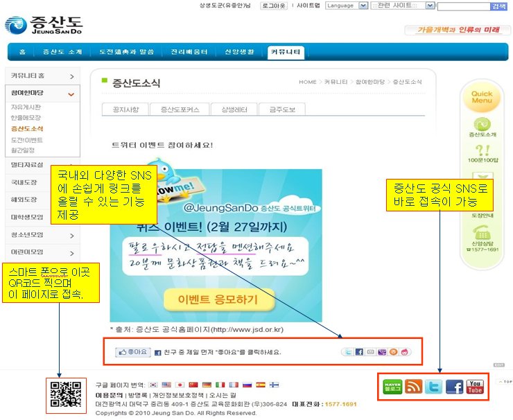Click the orange RSS feed icon
The image size is (513, 420).
point(413,387)
